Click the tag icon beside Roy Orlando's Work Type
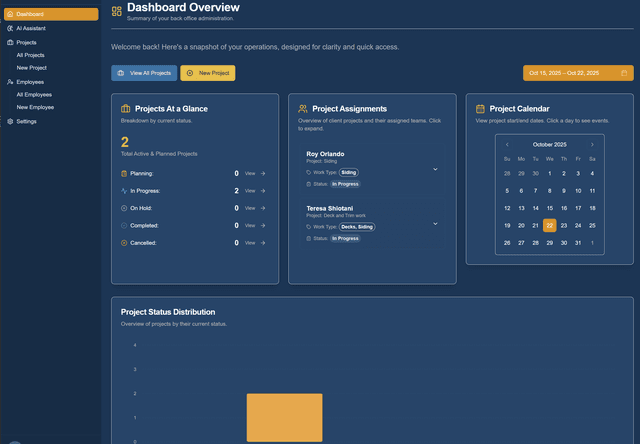The height and width of the screenshot is (444, 640). 309,172
